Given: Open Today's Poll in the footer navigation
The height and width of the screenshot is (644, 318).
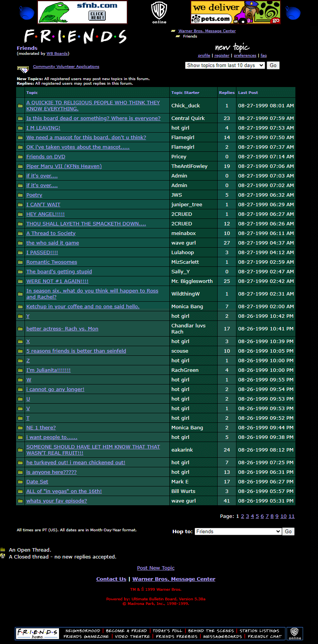Looking at the screenshot, I should point(167,631).
